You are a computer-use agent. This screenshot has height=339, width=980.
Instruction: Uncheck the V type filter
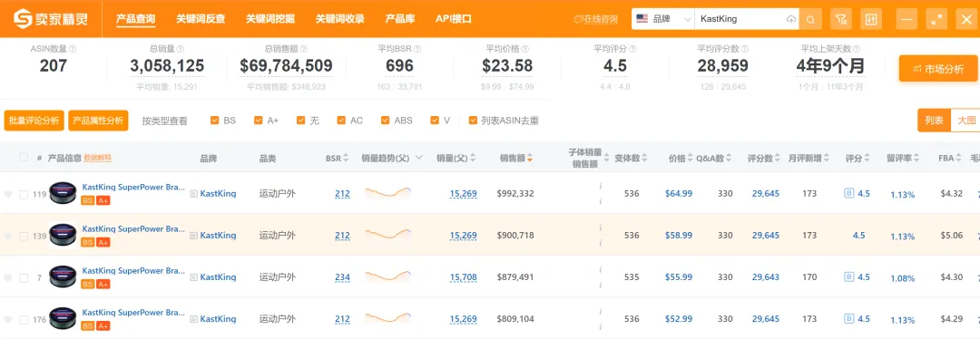click(x=435, y=121)
